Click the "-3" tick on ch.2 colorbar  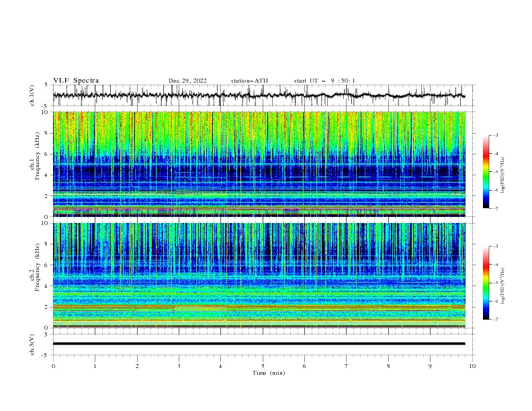click(x=496, y=246)
